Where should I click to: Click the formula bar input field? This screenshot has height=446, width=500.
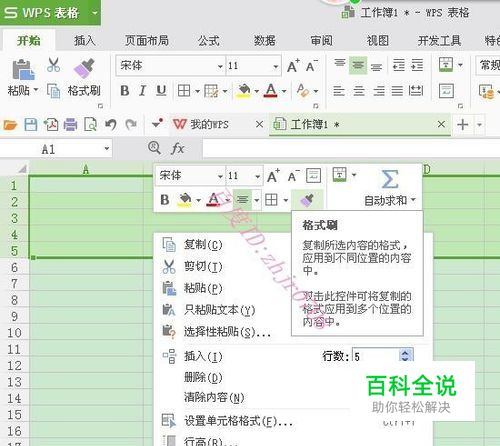point(351,148)
